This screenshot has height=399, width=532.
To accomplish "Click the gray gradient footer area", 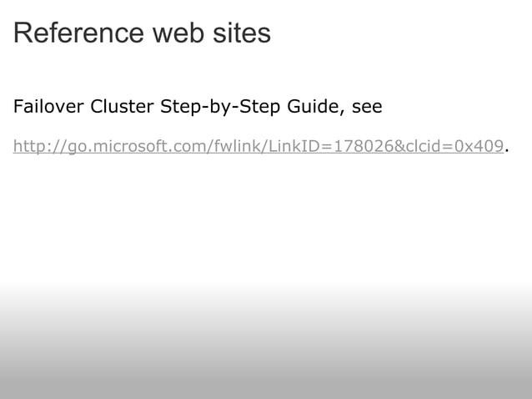I will pyautogui.click(x=266, y=359).
